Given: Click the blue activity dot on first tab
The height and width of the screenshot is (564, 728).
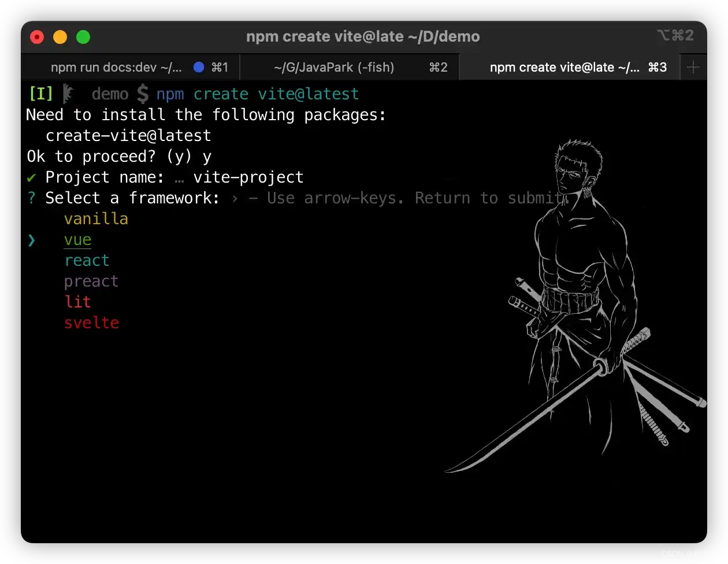Looking at the screenshot, I should (x=199, y=68).
